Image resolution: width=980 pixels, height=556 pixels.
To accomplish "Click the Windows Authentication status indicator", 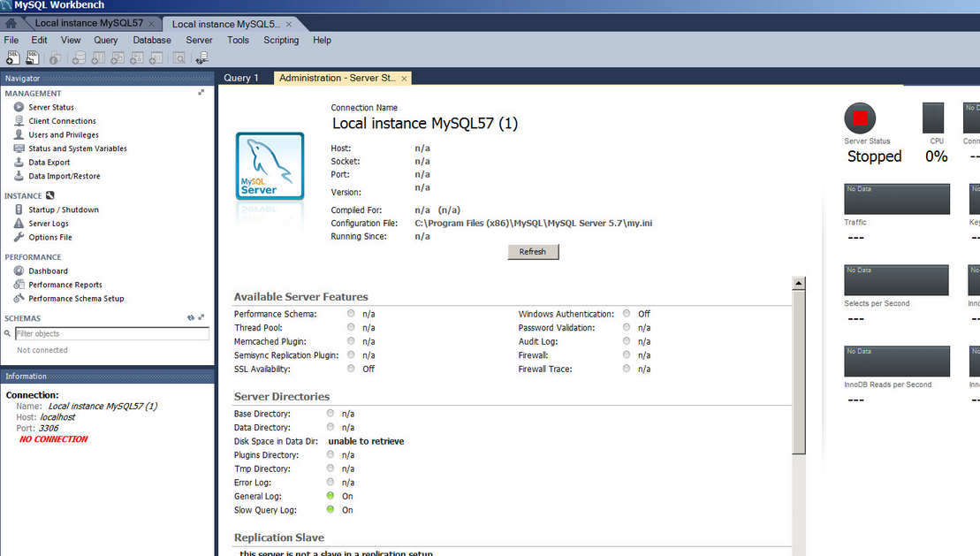I will tap(627, 313).
